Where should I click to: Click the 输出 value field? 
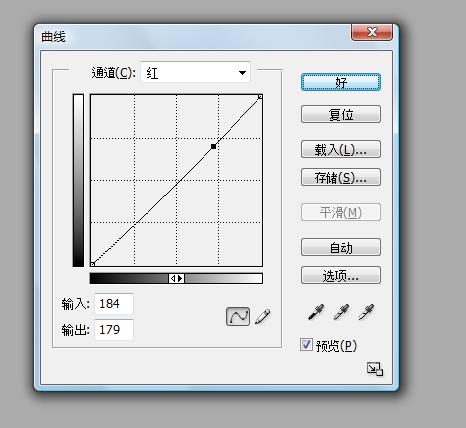pos(114,330)
